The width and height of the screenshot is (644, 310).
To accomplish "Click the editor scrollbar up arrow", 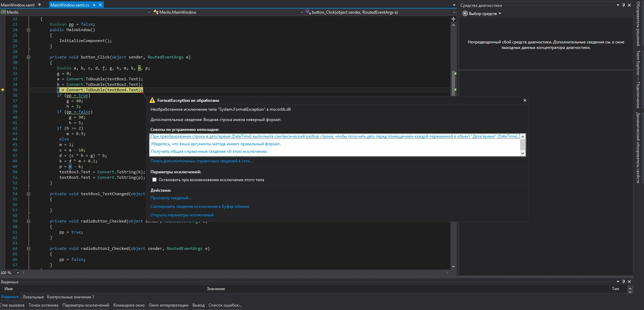I will [454, 25].
